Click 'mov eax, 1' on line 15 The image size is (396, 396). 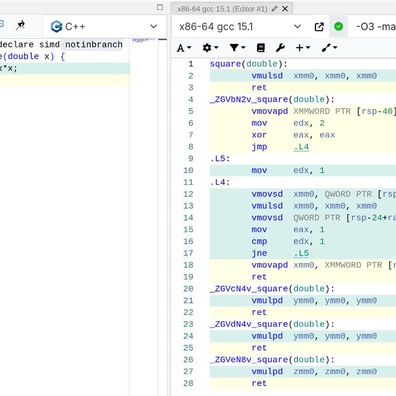pos(288,229)
